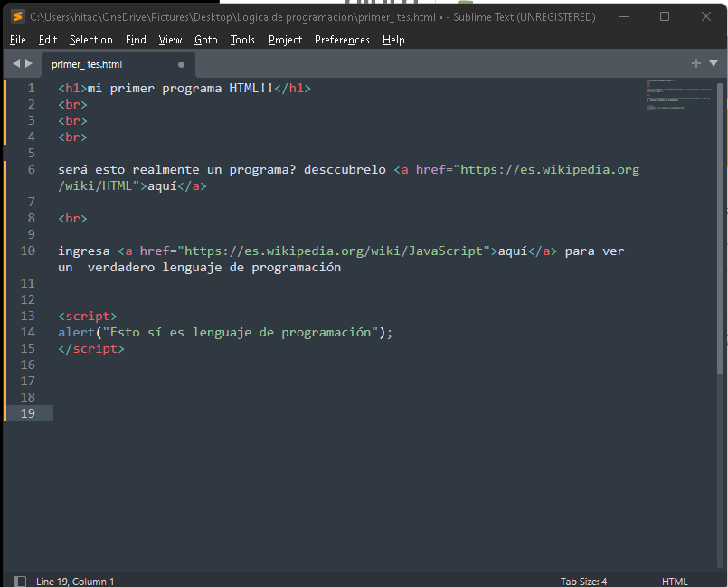Image resolution: width=728 pixels, height=587 pixels.
Task: Close the Sublime Text window
Action: click(706, 16)
